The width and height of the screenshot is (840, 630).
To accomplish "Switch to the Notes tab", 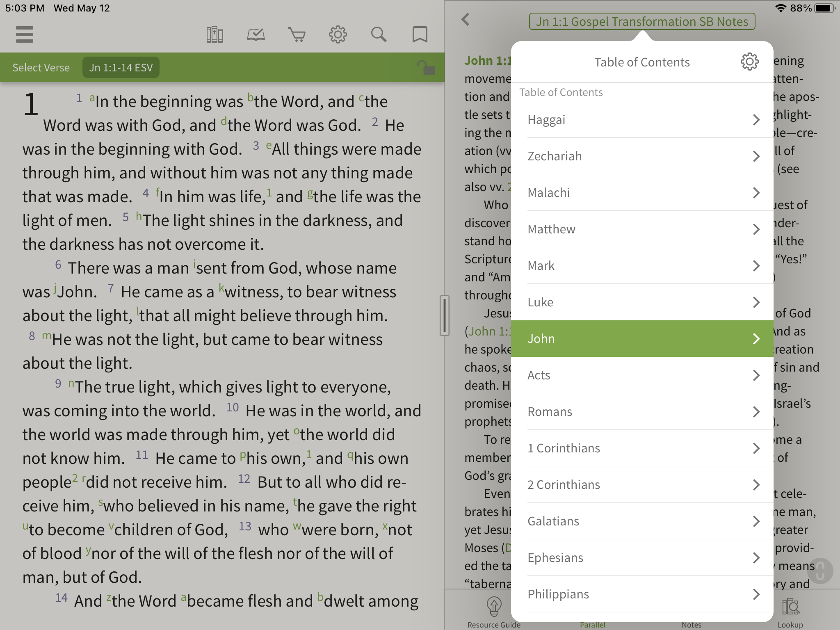I will 692,625.
